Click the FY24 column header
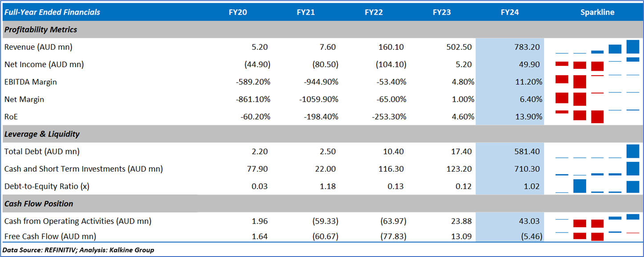644x257 pixels. tap(510, 12)
